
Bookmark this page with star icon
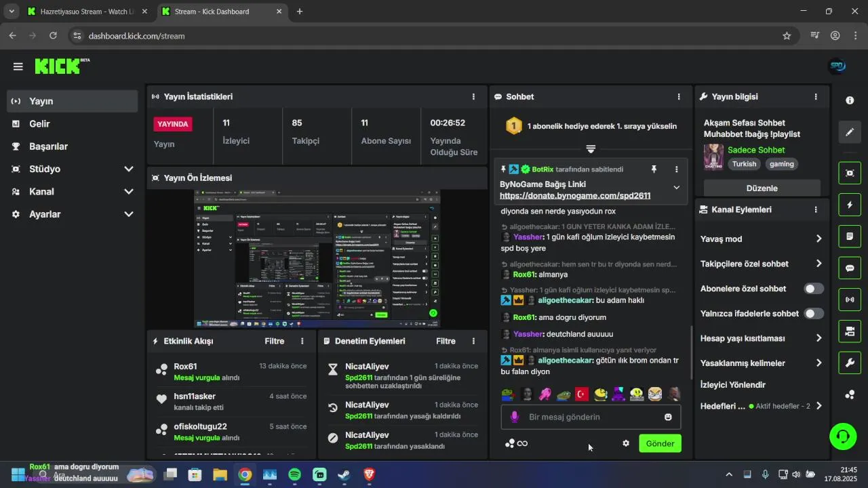(787, 36)
